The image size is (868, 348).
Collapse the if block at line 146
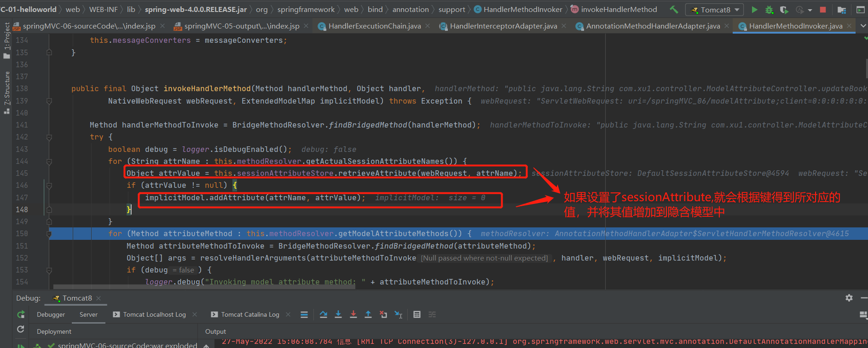point(49,185)
